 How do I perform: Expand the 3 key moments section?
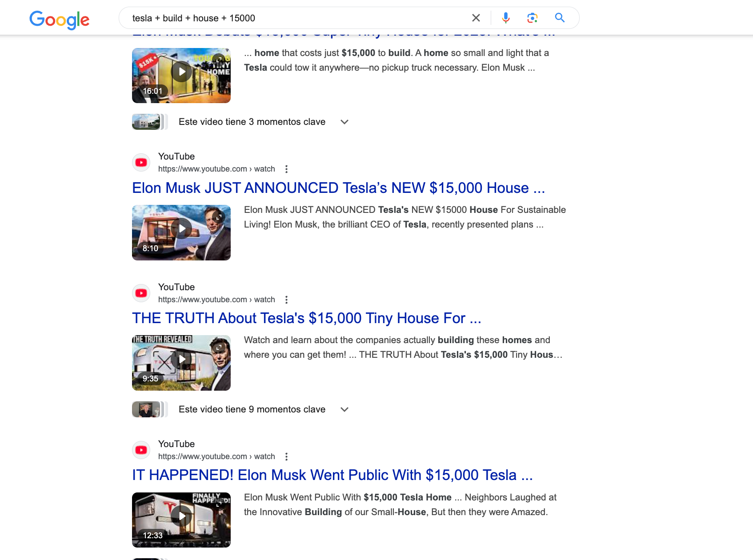pos(344,122)
